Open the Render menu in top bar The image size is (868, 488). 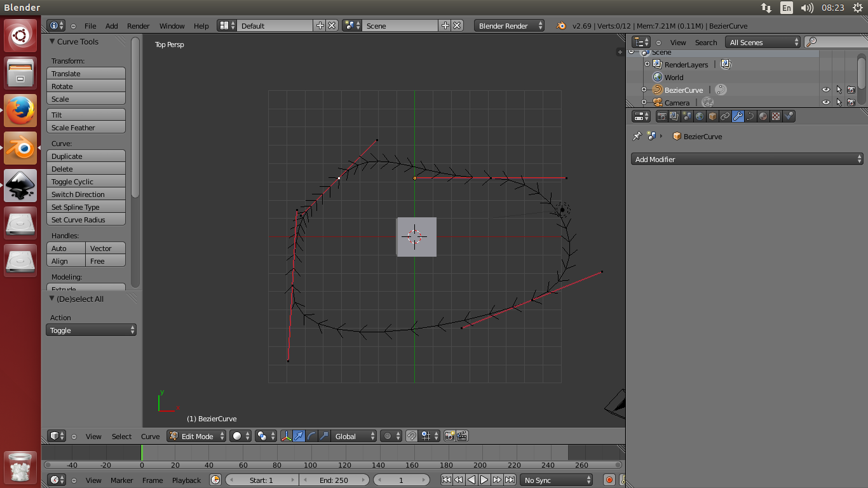point(138,26)
